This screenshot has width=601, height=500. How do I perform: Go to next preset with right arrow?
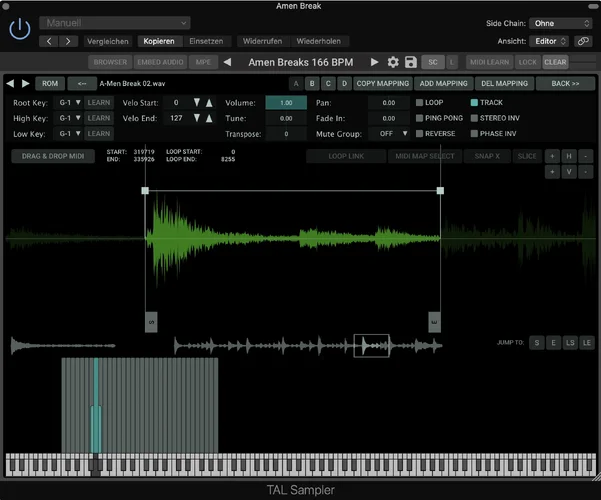coord(375,62)
